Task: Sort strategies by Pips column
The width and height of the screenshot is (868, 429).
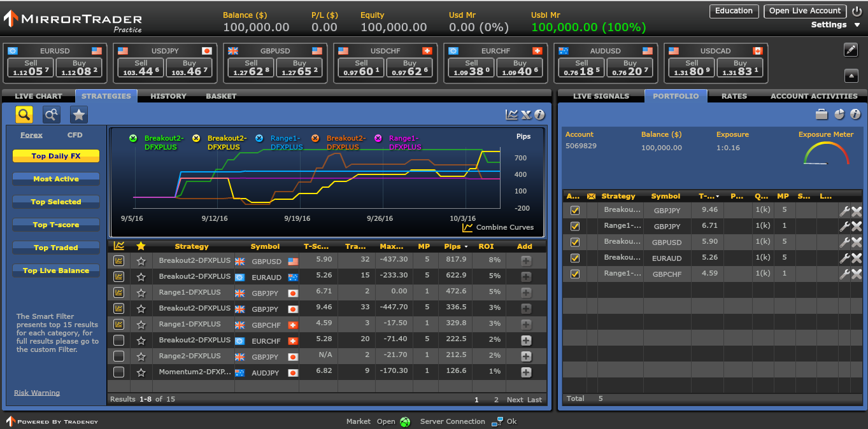Action: [x=456, y=246]
